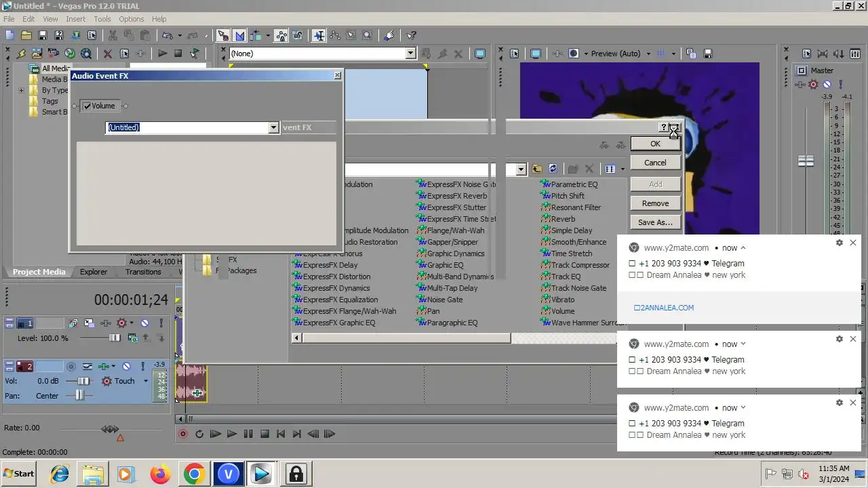Open the (Untitled) preset dropdown
The height and width of the screenshot is (488, 868).
click(x=273, y=127)
